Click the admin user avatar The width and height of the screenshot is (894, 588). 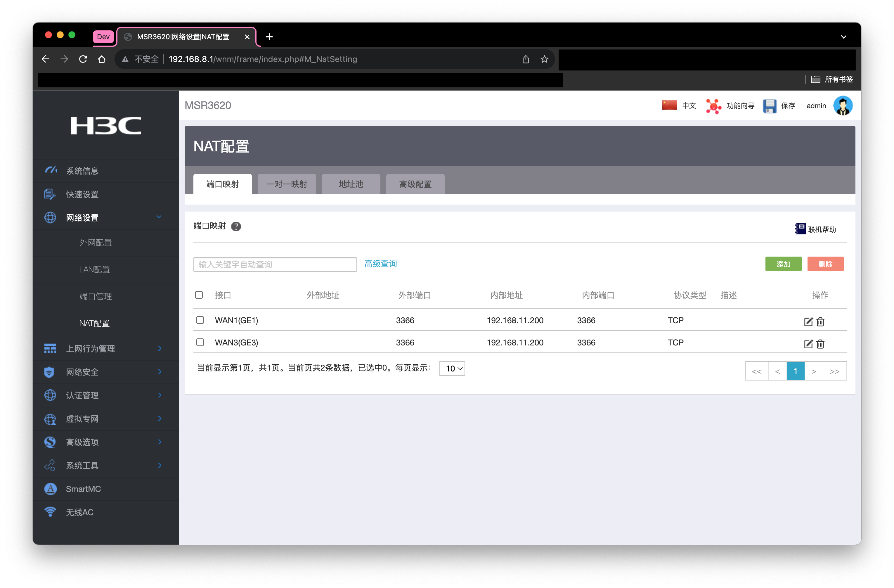click(x=843, y=106)
